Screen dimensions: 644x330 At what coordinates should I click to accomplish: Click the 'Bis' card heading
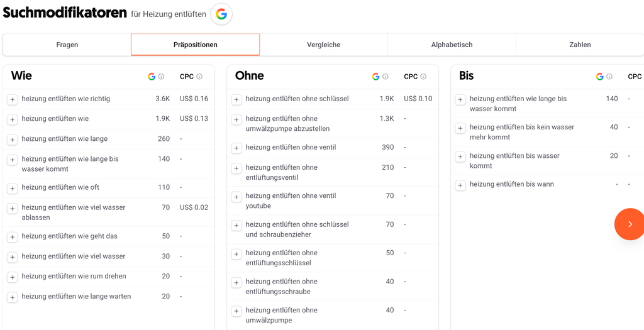(466, 75)
